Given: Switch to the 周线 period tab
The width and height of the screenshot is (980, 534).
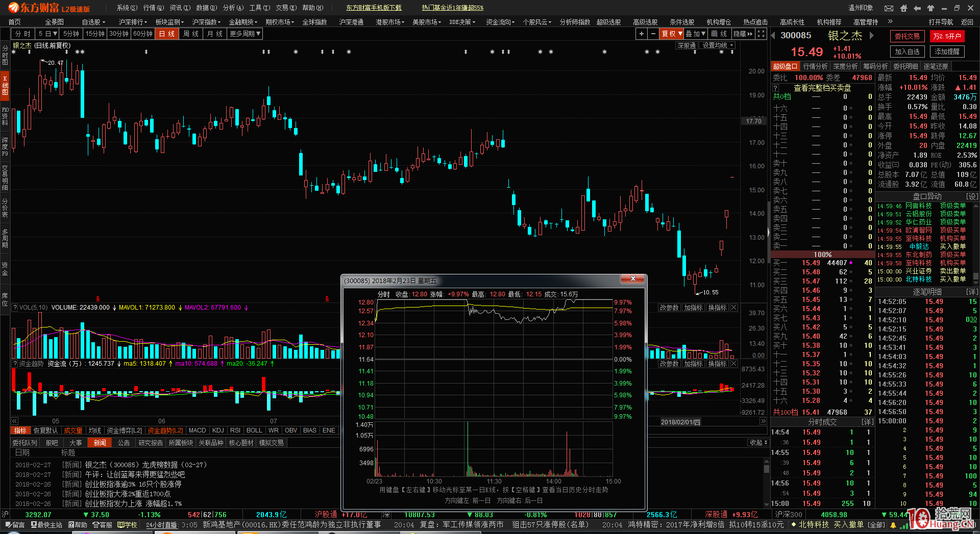Looking at the screenshot, I should pyautogui.click(x=191, y=34).
